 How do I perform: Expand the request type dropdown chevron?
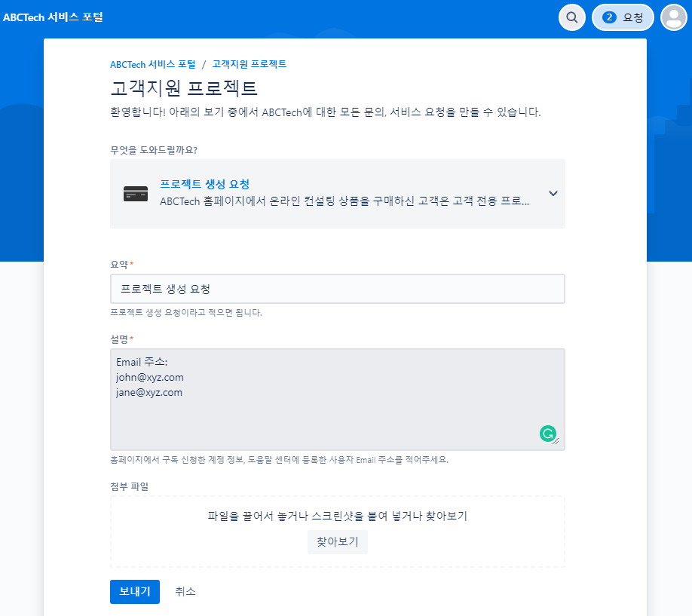(553, 194)
